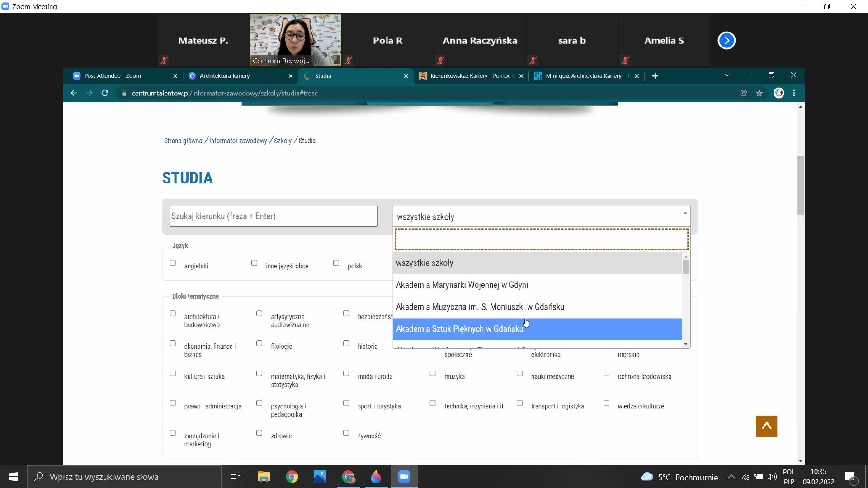Click orange scroll-to-top arrow button

[x=766, y=426]
